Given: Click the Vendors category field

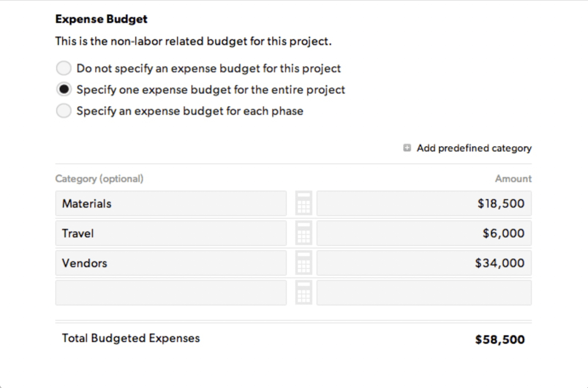Looking at the screenshot, I should (x=171, y=263).
